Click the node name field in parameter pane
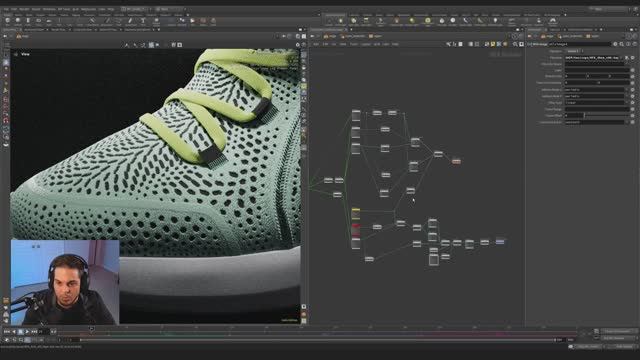This screenshot has height=360, width=640. (580, 44)
